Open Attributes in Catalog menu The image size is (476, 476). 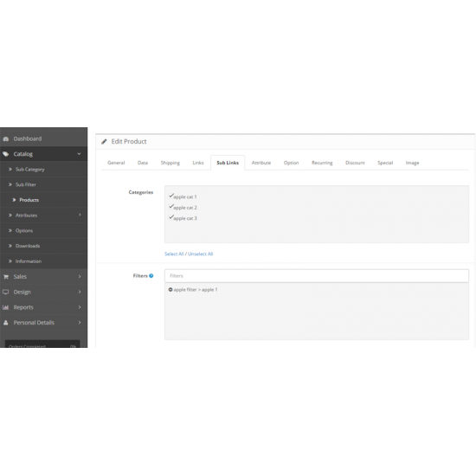pos(27,215)
